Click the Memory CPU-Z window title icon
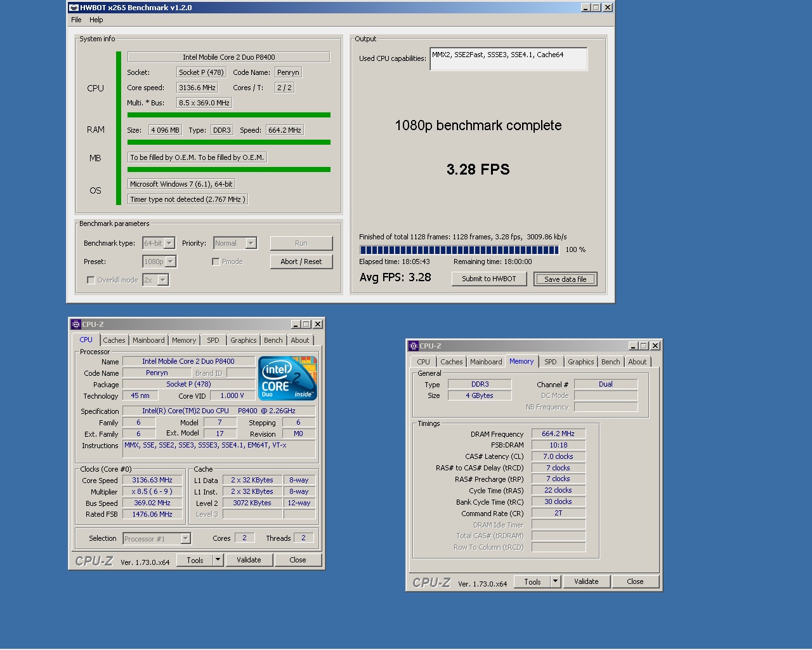The width and height of the screenshot is (812, 650). click(414, 346)
